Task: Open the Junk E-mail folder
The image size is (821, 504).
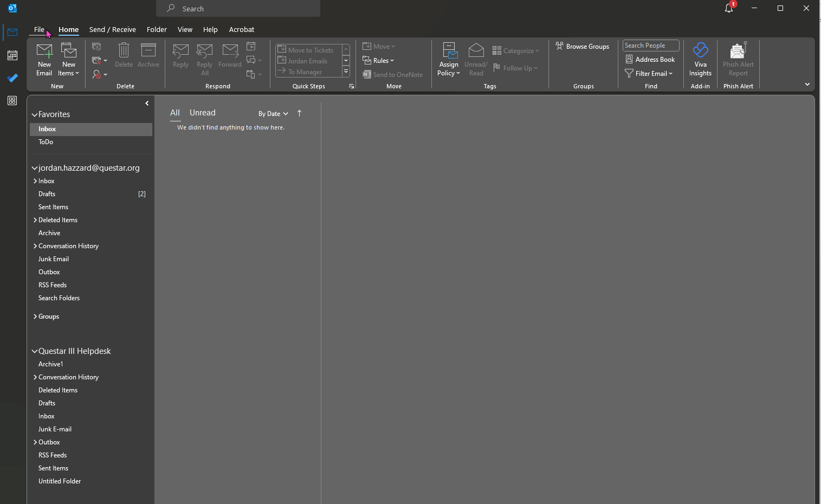Action: pyautogui.click(x=91, y=429)
